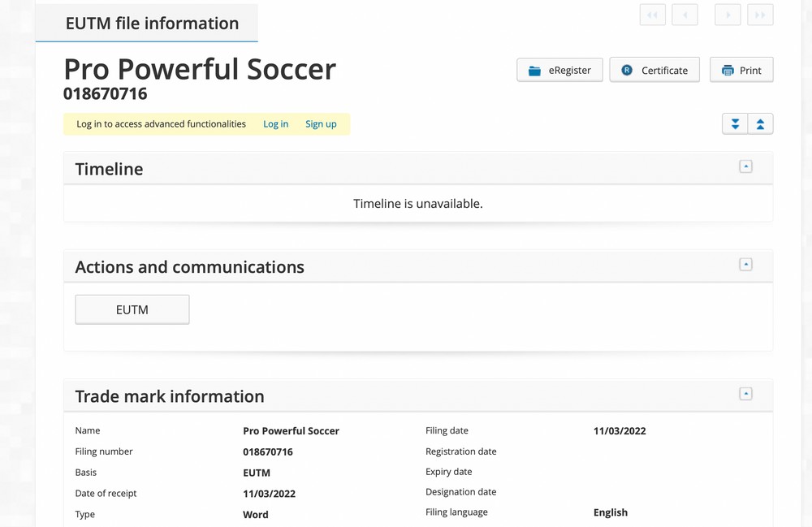Click the Word type value
812x527 pixels.
(x=255, y=514)
